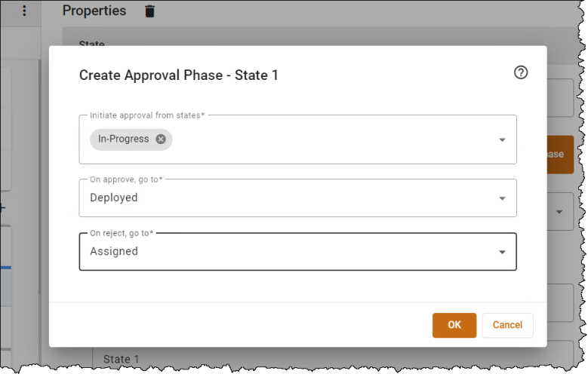Click the trash icon next to Properties
This screenshot has height=374, width=588.
pos(149,11)
